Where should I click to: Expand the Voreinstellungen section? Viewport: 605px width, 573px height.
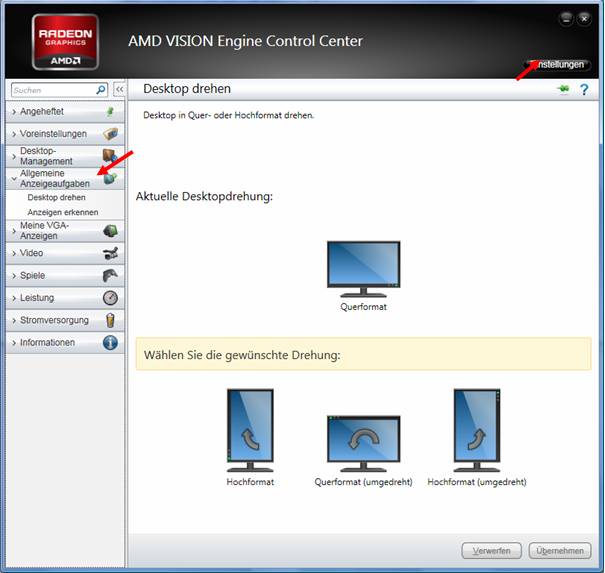point(65,134)
